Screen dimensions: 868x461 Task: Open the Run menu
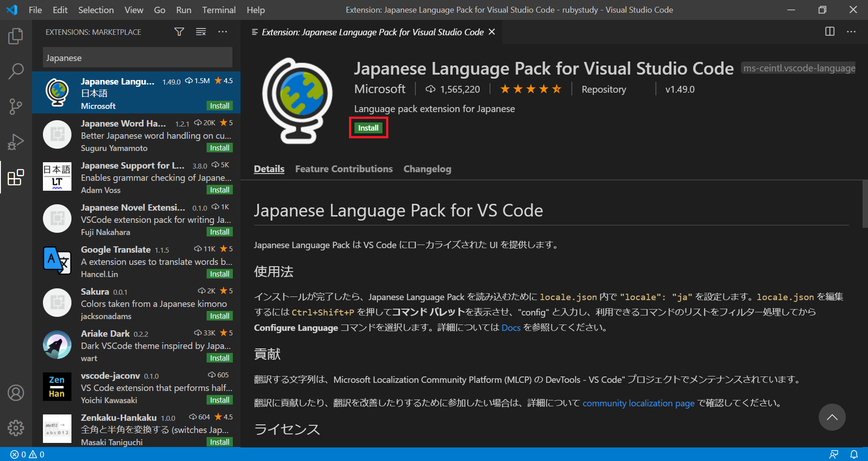point(184,10)
